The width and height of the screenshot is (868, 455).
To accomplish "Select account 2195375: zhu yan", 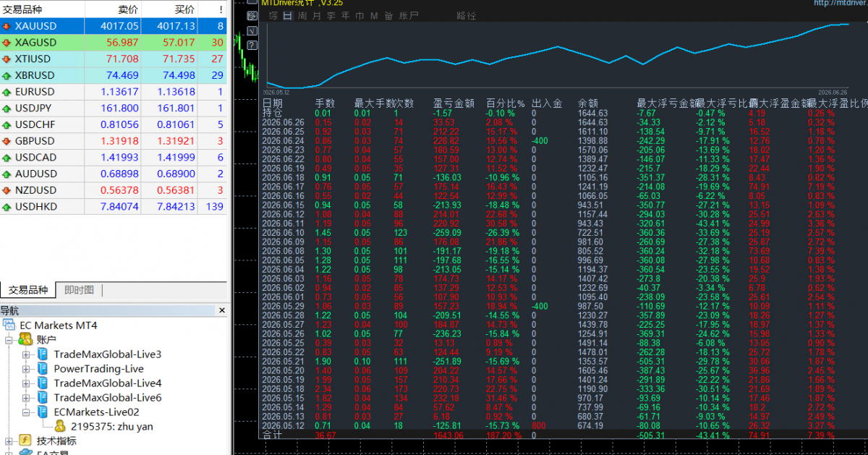I will 111,426.
